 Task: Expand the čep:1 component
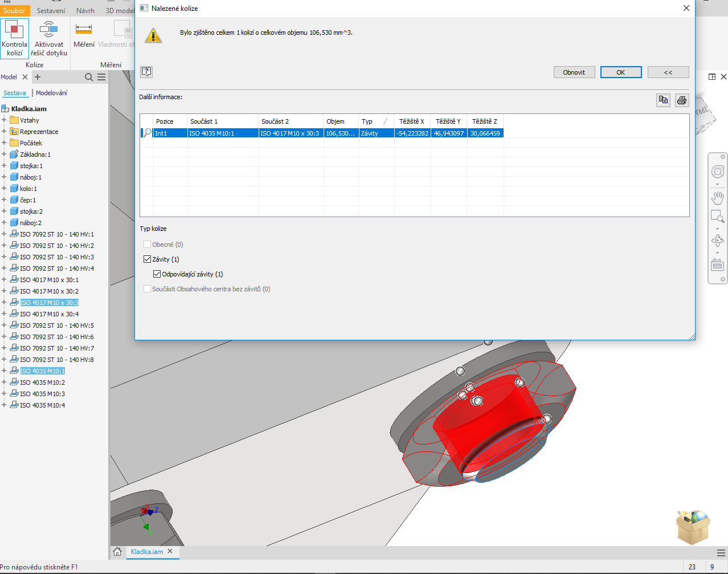click(4, 200)
